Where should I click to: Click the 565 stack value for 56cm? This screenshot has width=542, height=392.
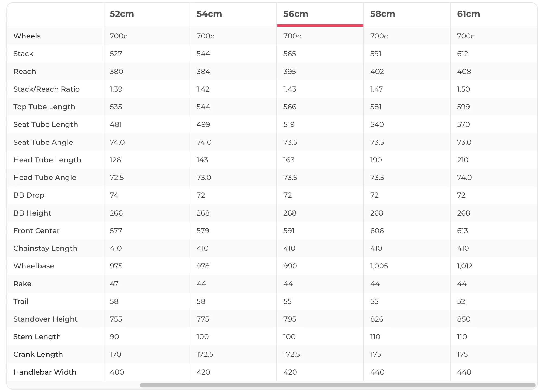point(289,54)
